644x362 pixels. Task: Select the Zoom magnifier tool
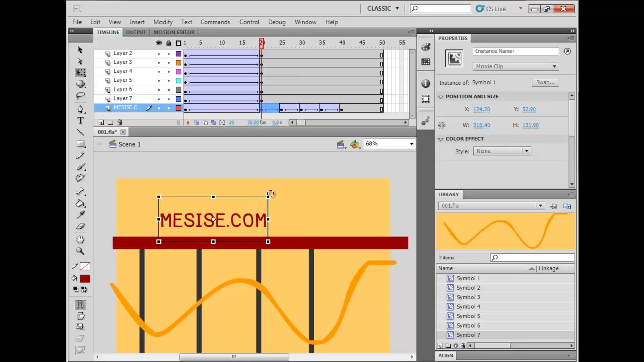click(80, 251)
